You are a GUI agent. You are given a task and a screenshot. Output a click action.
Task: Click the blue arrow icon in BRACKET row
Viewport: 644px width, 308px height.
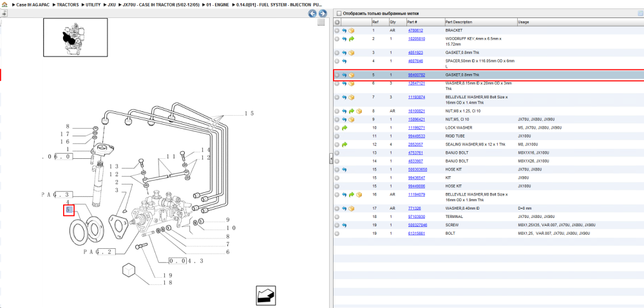(344, 30)
